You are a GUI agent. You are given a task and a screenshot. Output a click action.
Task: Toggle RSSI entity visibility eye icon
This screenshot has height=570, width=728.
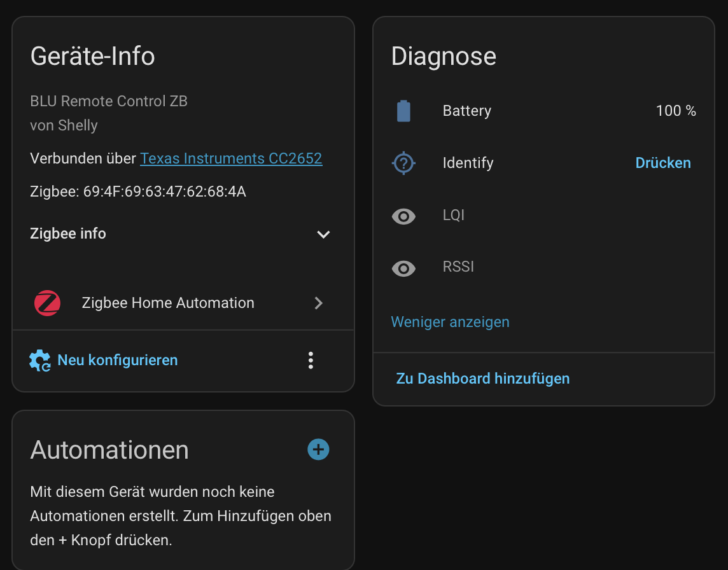point(403,268)
